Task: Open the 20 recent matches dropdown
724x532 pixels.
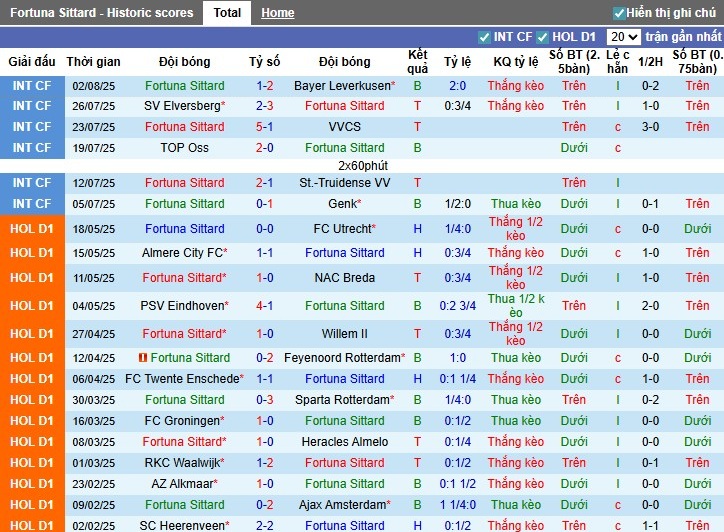Action: 624,37
